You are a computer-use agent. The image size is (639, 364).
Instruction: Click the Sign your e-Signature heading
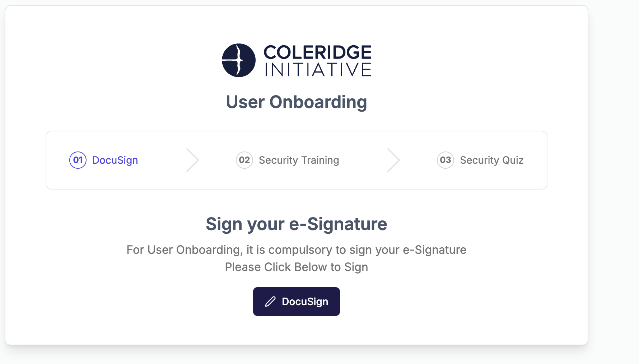(296, 224)
